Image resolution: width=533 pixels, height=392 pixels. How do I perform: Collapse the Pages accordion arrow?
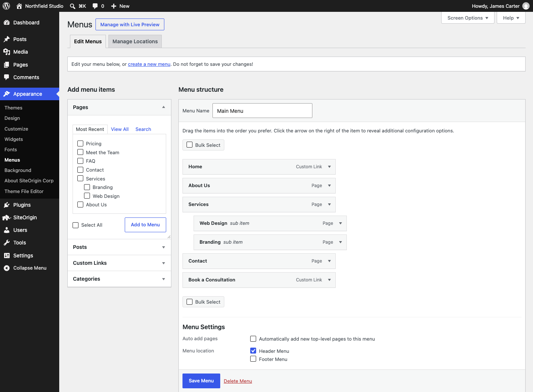tap(164, 107)
